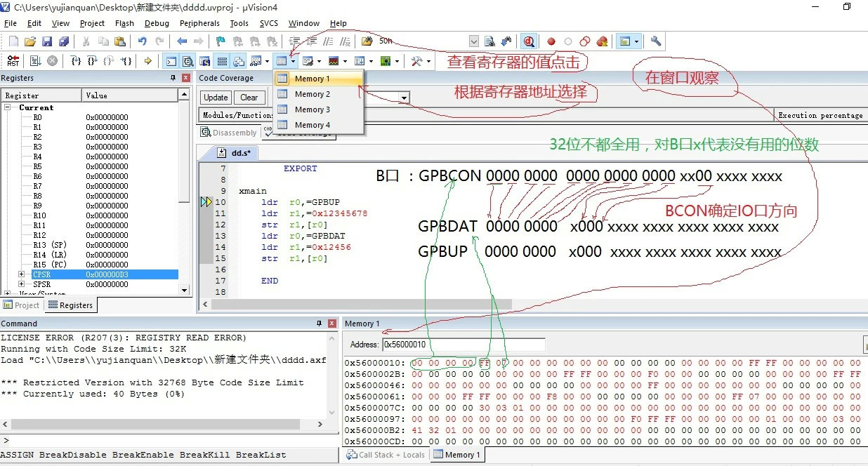Click the Run to Cursor Line icon

[x=126, y=61]
